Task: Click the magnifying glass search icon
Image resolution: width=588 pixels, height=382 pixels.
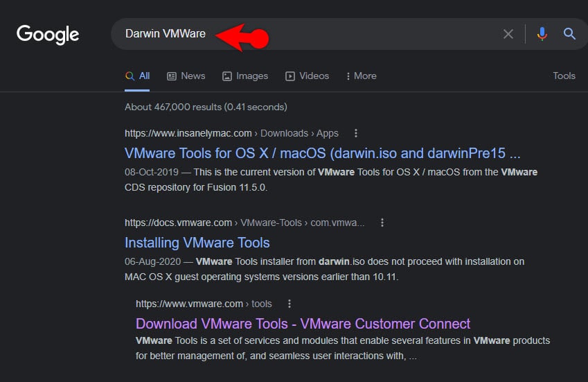Action: click(569, 34)
